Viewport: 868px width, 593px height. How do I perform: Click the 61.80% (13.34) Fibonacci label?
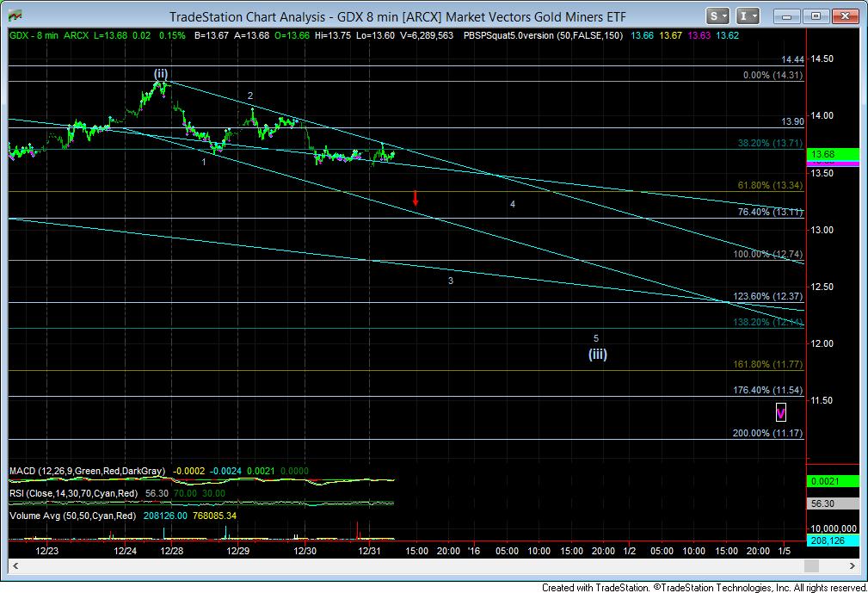pos(770,186)
